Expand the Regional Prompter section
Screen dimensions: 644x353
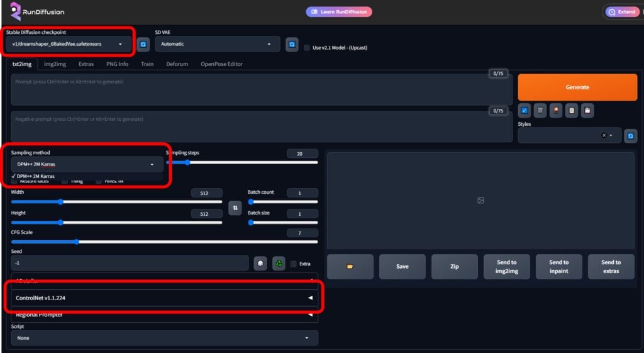point(164,315)
